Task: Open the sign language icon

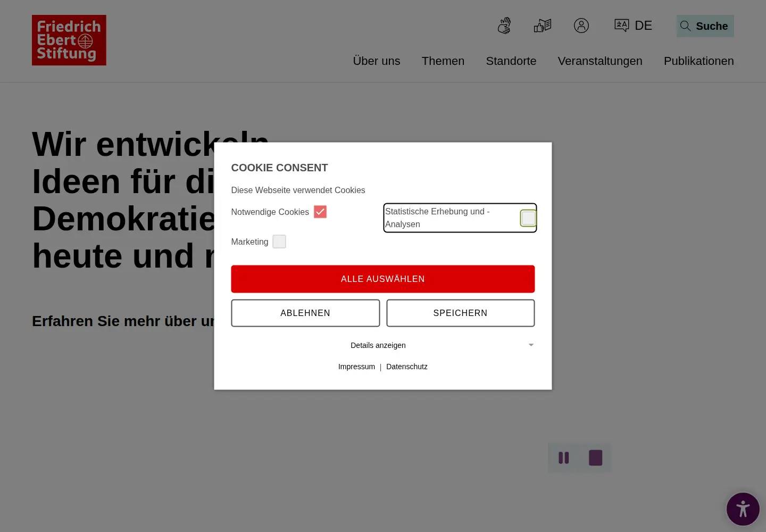Action: pyautogui.click(x=504, y=26)
